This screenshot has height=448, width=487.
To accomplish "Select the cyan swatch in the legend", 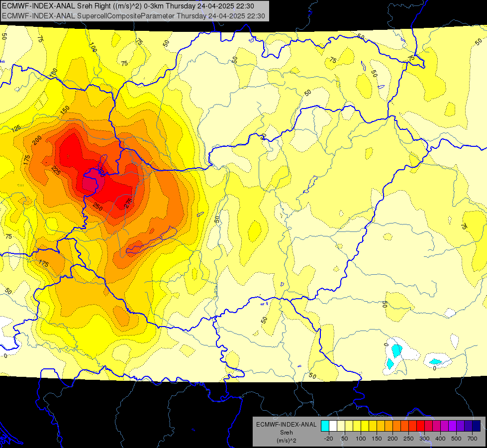I will 325,426.
